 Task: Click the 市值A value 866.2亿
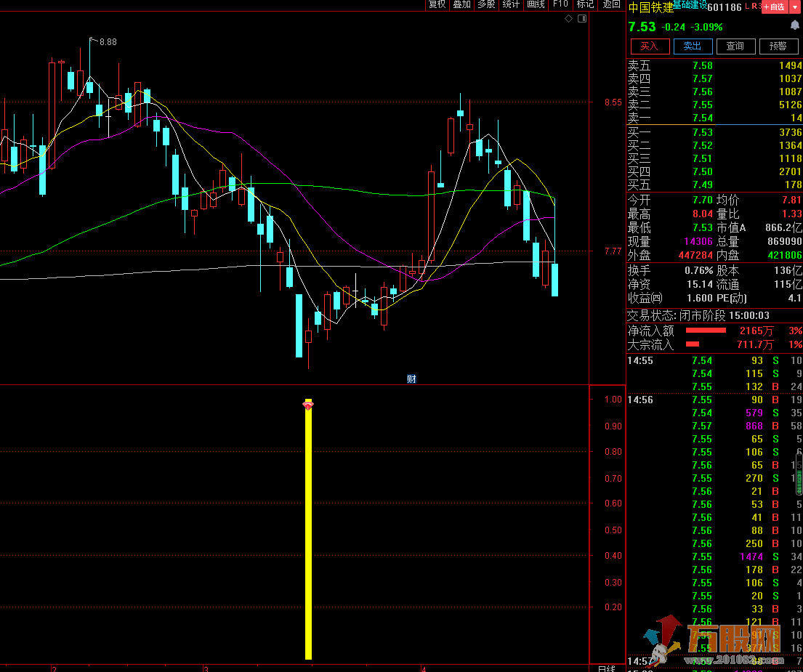pyautogui.click(x=783, y=227)
